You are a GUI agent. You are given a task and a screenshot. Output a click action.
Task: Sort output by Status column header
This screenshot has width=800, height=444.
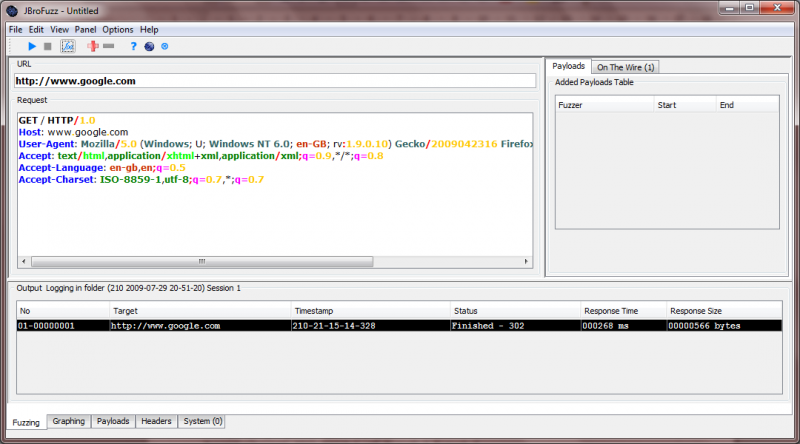[x=515, y=311]
